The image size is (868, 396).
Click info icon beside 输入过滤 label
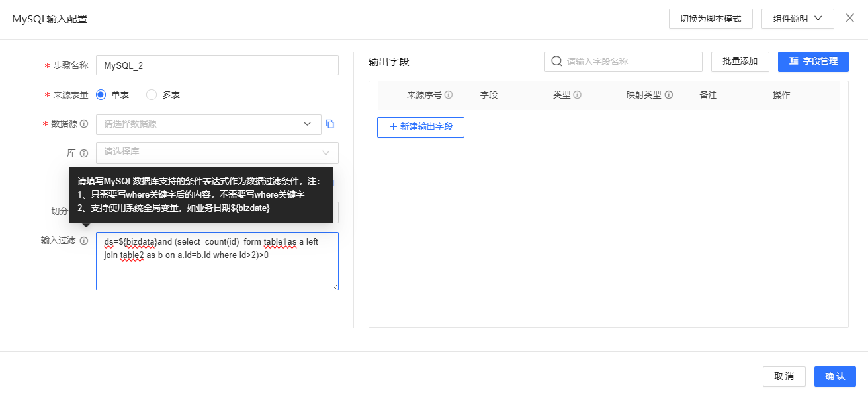pyautogui.click(x=84, y=241)
